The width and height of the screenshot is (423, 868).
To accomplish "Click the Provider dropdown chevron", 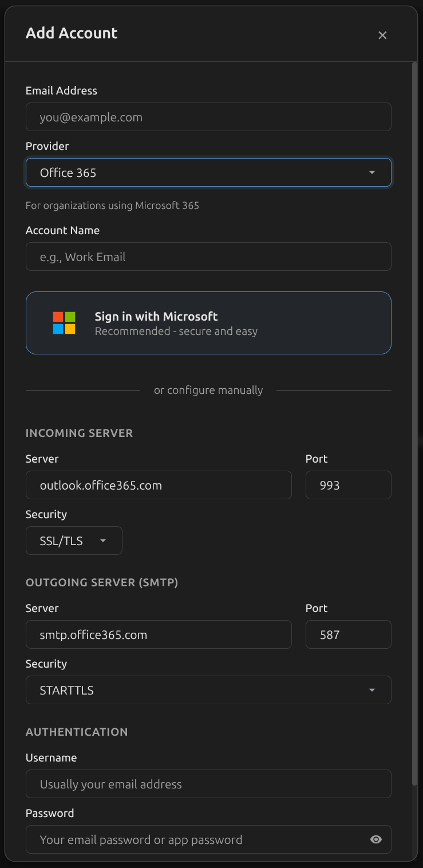I will pyautogui.click(x=371, y=172).
